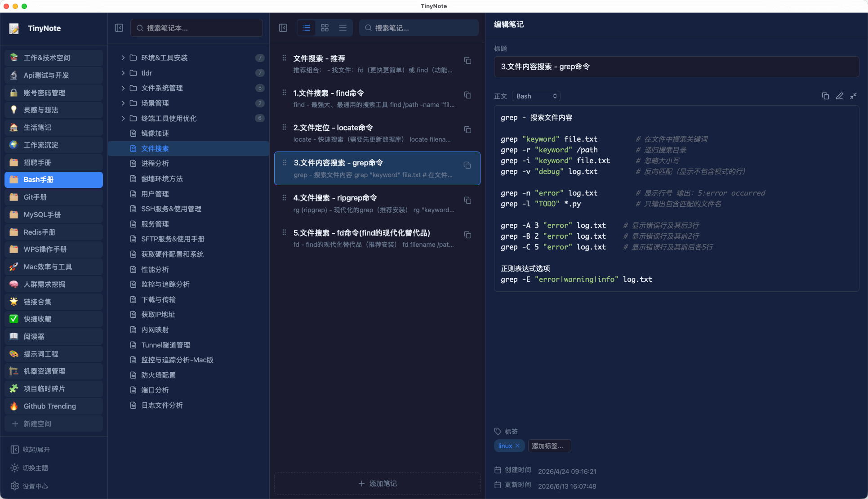Switch to compact lines view layout
This screenshot has height=499, width=868.
(x=343, y=28)
